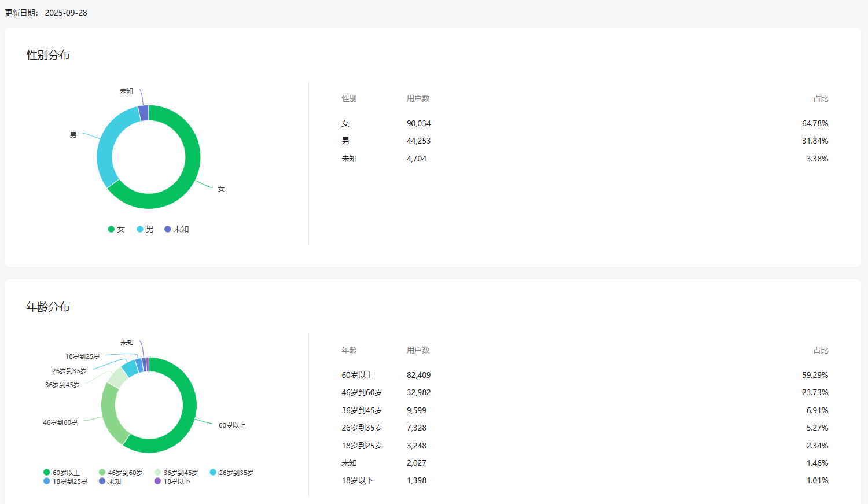Toggle the 18岁到25岁 legend item

point(65,481)
